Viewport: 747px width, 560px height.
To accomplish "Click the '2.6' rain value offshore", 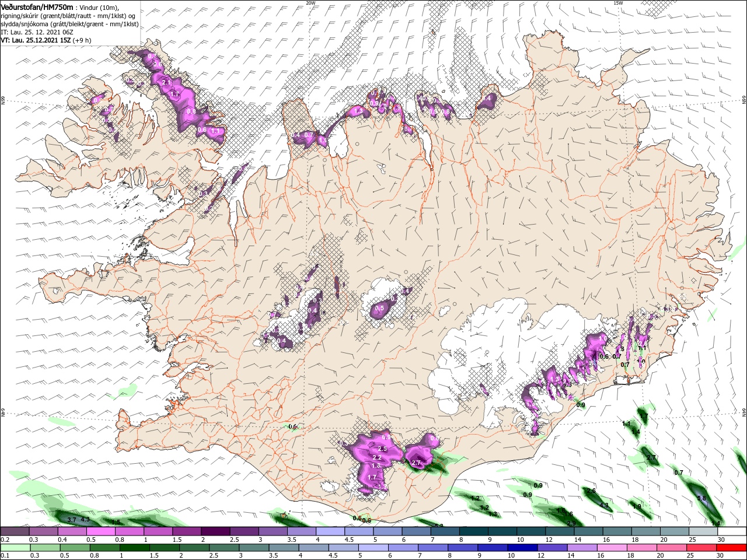I will (x=591, y=491).
